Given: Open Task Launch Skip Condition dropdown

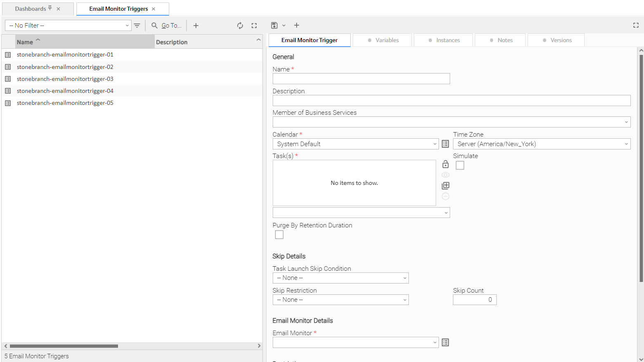Looking at the screenshot, I should pyautogui.click(x=340, y=278).
